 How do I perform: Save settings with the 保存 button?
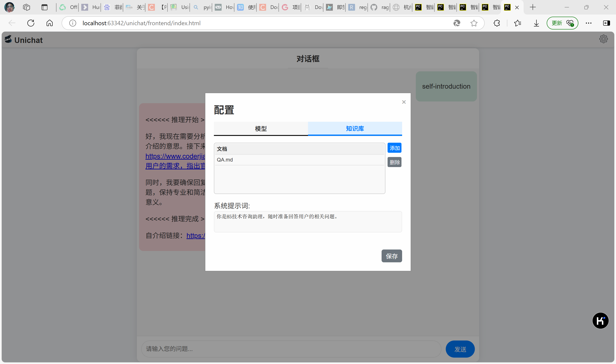392,256
